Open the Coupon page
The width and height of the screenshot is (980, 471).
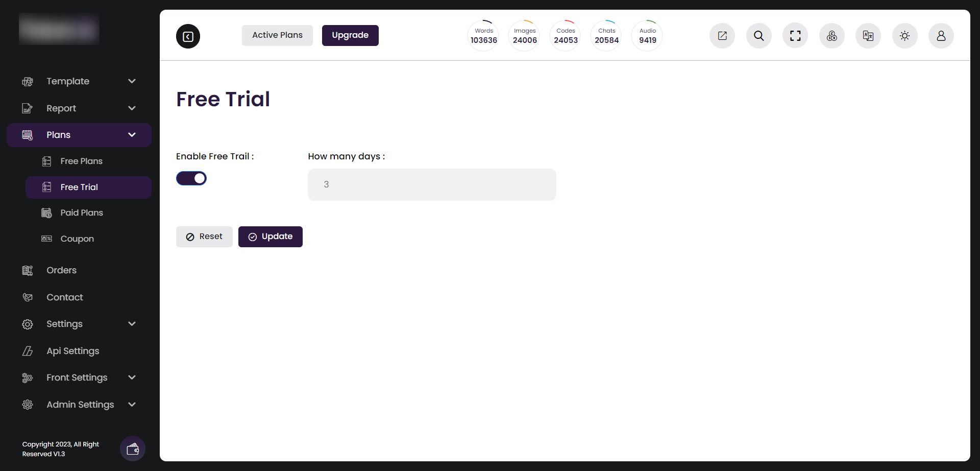point(77,239)
